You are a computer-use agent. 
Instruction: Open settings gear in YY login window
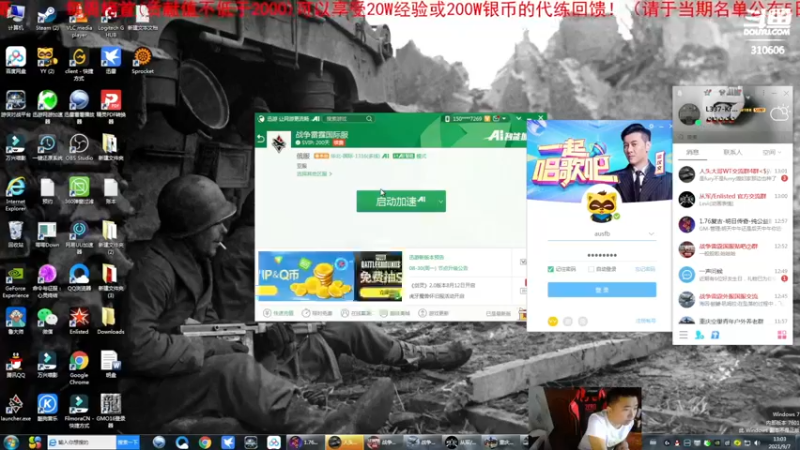pos(651,126)
